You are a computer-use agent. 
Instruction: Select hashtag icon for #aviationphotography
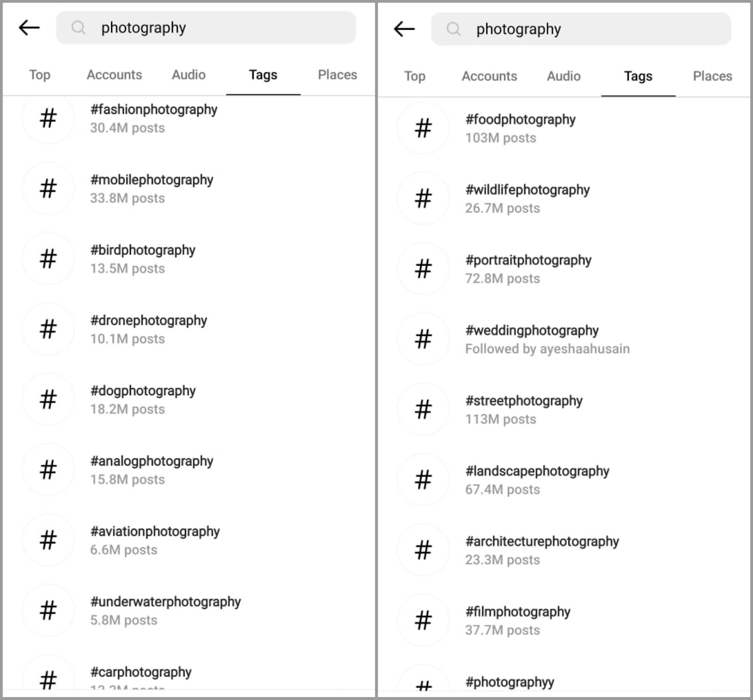pyautogui.click(x=48, y=540)
